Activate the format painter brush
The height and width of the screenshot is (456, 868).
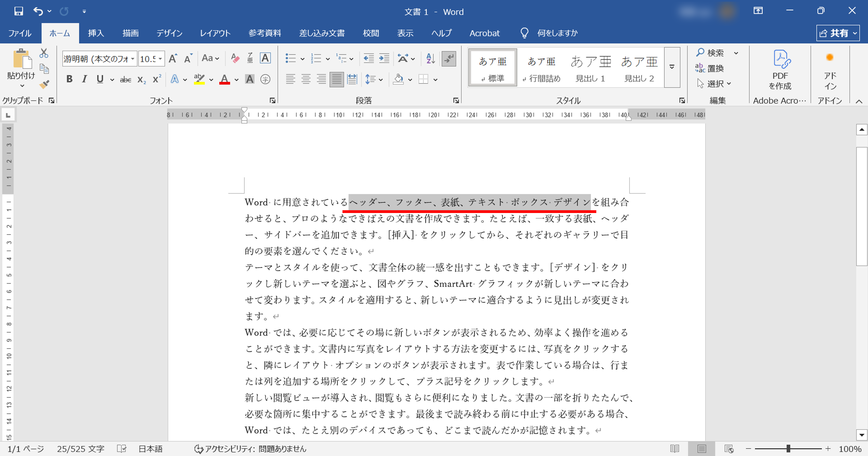[x=44, y=84]
